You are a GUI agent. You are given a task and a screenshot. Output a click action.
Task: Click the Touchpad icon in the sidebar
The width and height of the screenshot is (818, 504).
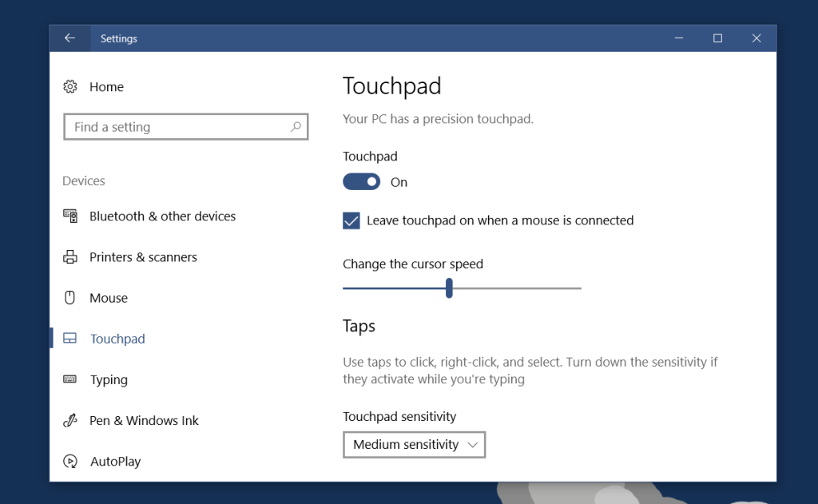(71, 338)
